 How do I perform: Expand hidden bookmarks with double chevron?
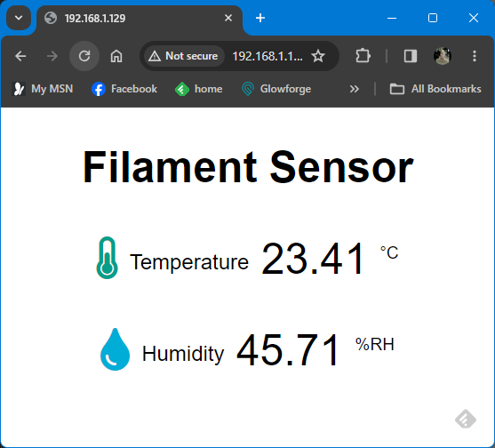pos(355,89)
